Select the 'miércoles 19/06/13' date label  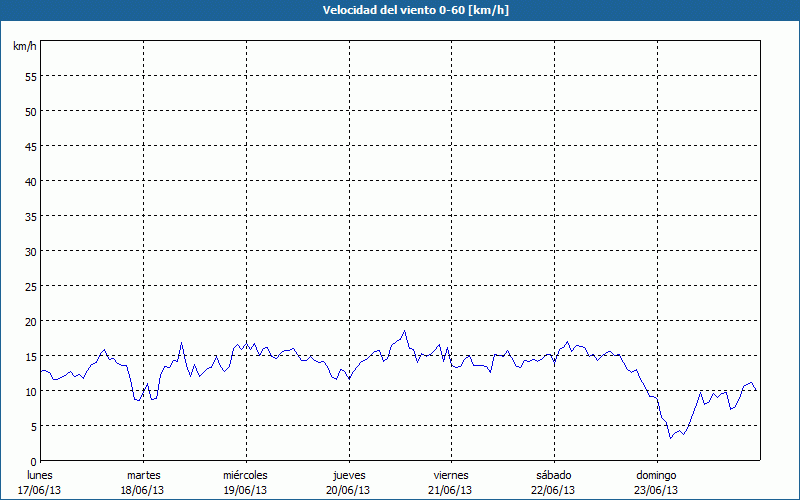click(x=245, y=482)
